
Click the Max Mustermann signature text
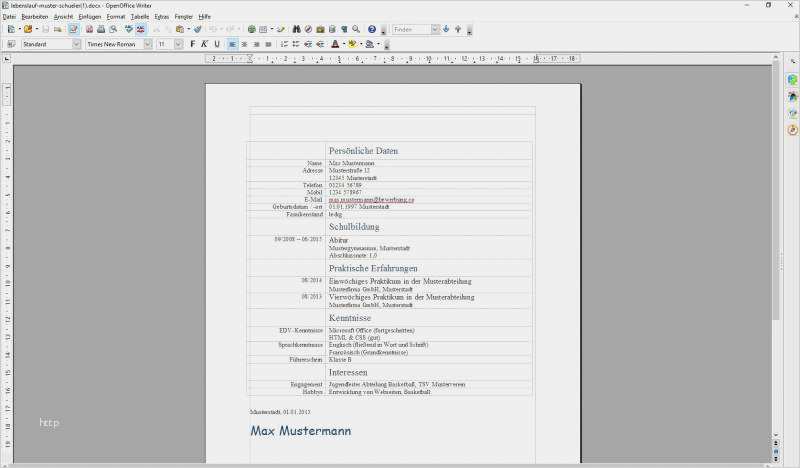[300, 431]
